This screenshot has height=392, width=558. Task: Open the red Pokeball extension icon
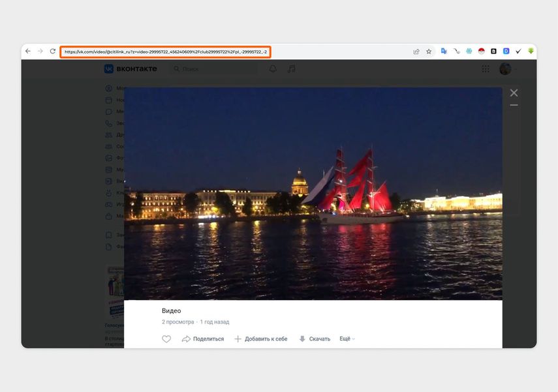point(481,52)
